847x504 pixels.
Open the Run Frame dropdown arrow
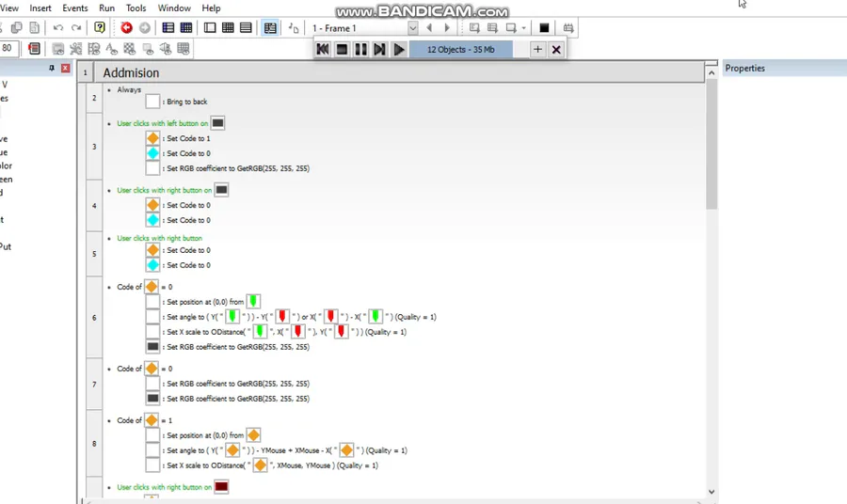click(524, 27)
